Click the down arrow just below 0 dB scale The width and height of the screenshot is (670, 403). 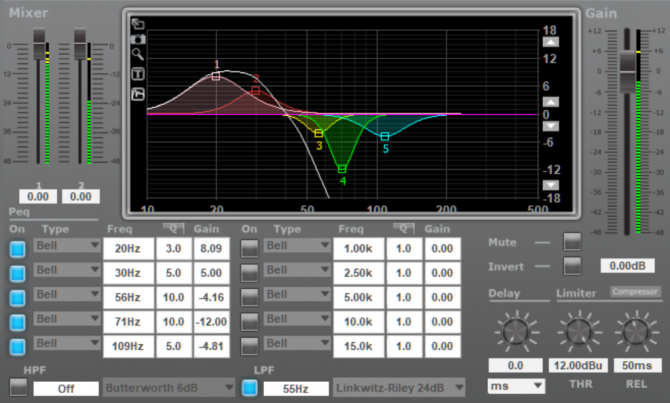550,127
